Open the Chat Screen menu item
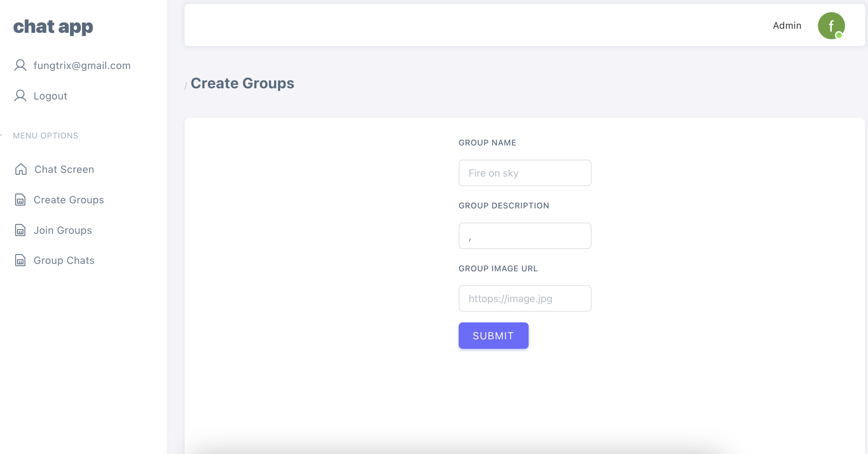 click(64, 169)
